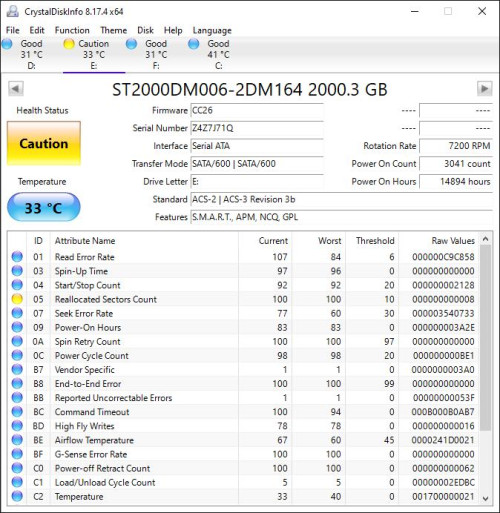This screenshot has width=500, height=513.
Task: Click the yellow orb beside Reallocated Sectors Count
Action: (x=17, y=299)
